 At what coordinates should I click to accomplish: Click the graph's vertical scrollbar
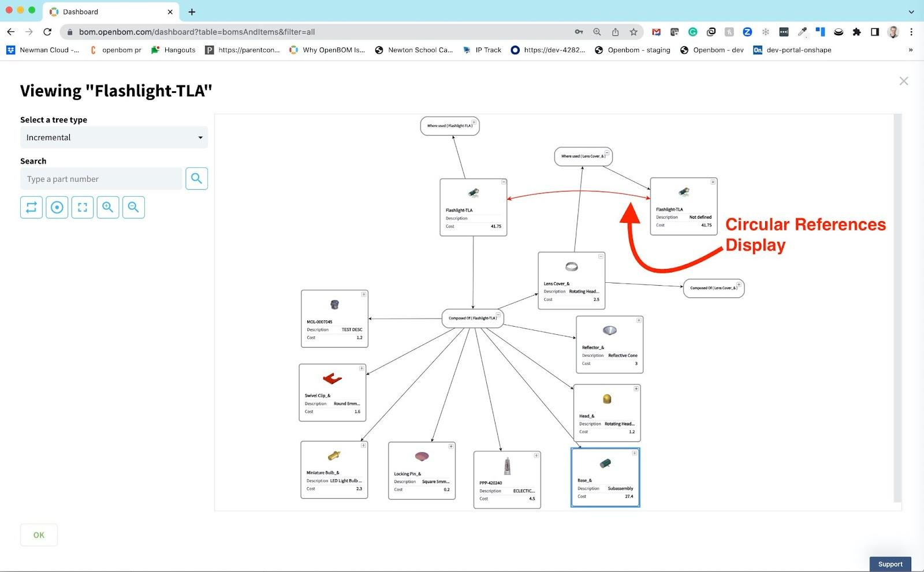coord(897,308)
